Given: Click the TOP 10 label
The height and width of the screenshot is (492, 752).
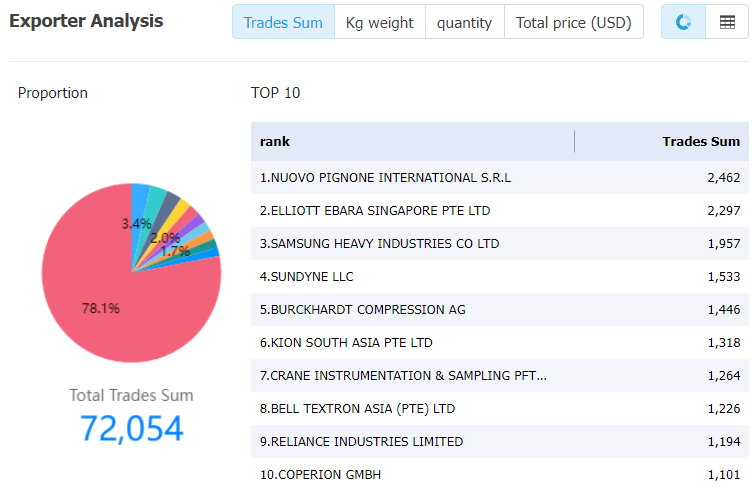Looking at the screenshot, I should click(275, 93).
